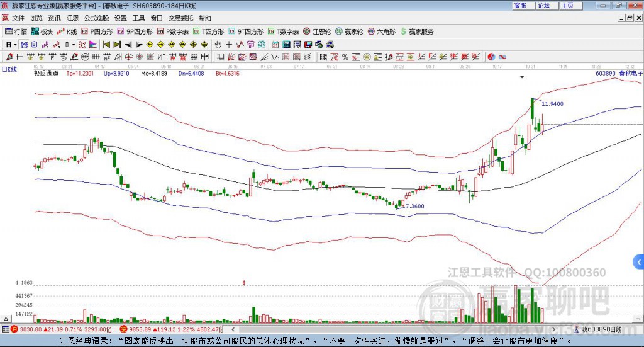Open the P数字表 tool
Viewport: 644px width, 347px height.
pos(172,31)
